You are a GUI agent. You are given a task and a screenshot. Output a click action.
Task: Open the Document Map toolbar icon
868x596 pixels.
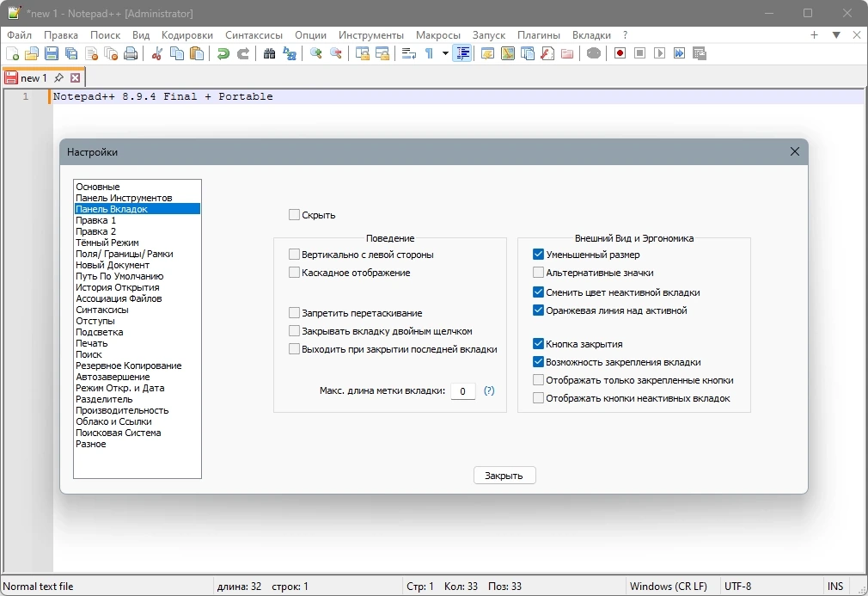(508, 53)
